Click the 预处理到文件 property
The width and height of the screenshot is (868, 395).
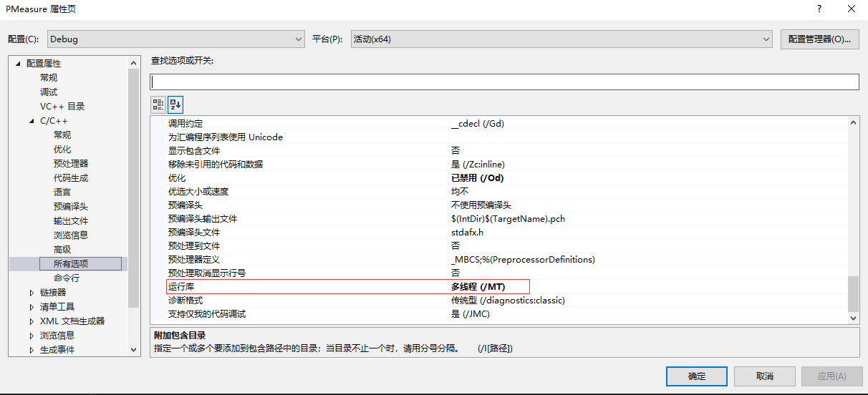click(194, 246)
